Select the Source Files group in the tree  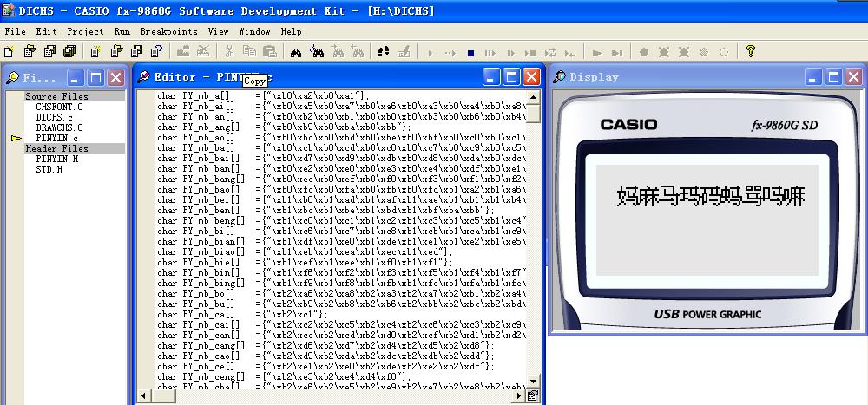(x=56, y=96)
